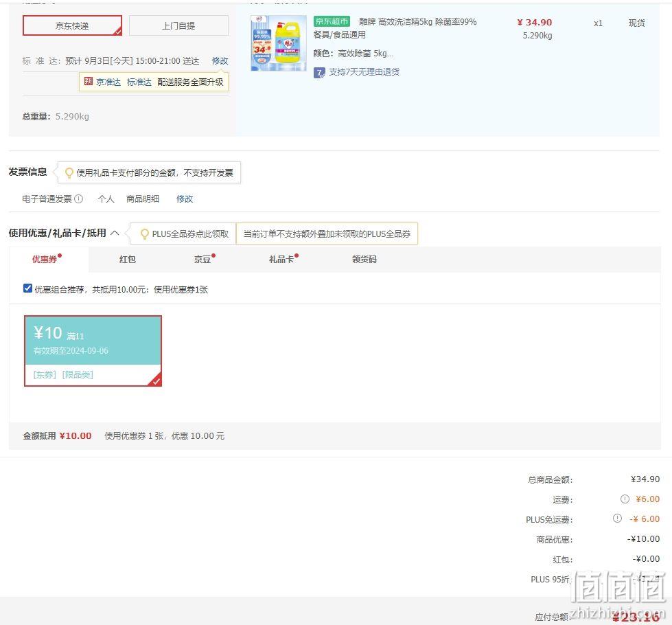Click the lightbulb icon in invoice notice
The height and width of the screenshot is (625, 672).
tap(69, 172)
